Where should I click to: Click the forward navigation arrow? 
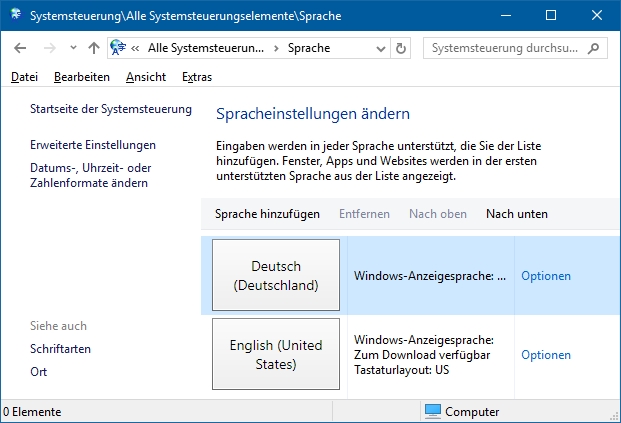50,48
